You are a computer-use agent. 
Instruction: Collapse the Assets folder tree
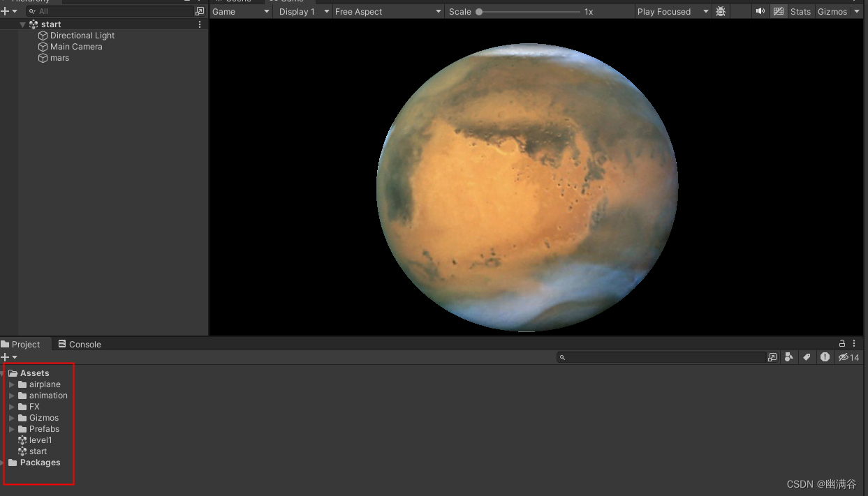pyautogui.click(x=3, y=373)
